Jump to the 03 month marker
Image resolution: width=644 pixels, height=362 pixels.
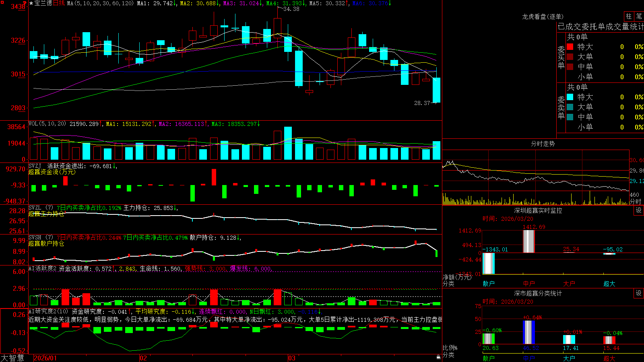point(292,358)
